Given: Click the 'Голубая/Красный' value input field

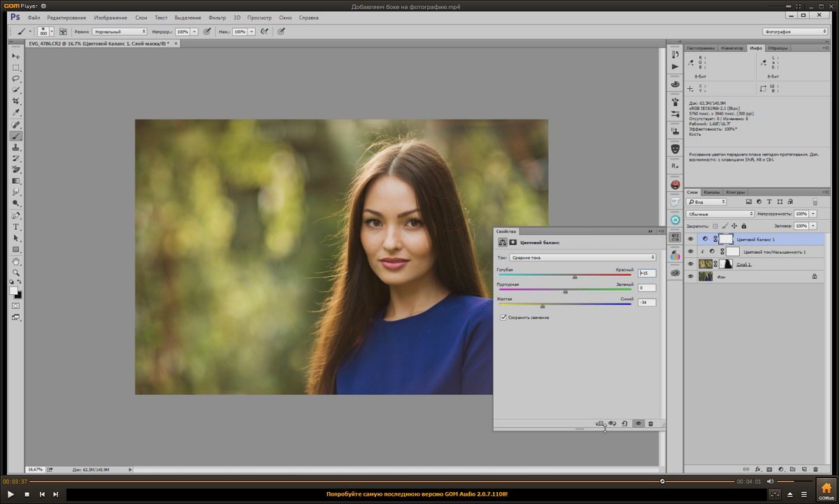Looking at the screenshot, I should point(647,273).
